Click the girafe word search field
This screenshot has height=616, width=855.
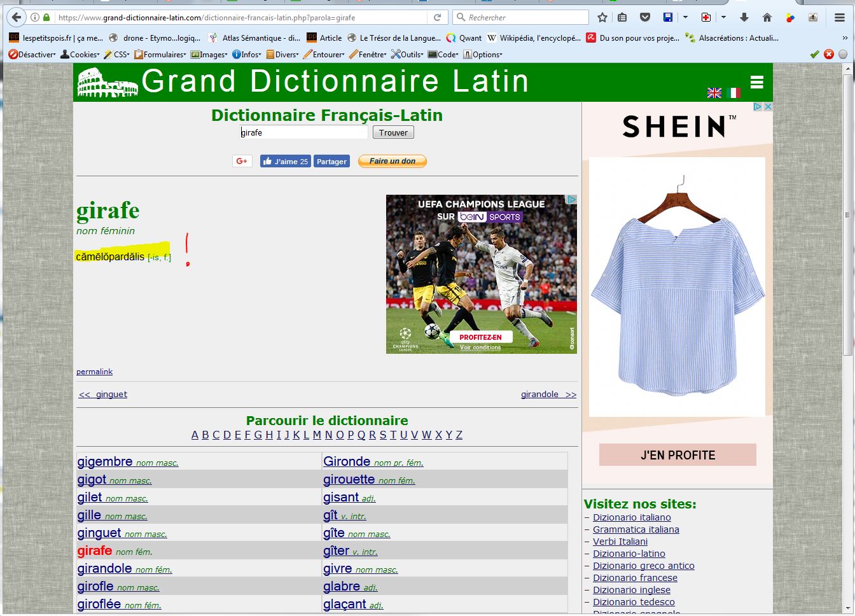303,132
